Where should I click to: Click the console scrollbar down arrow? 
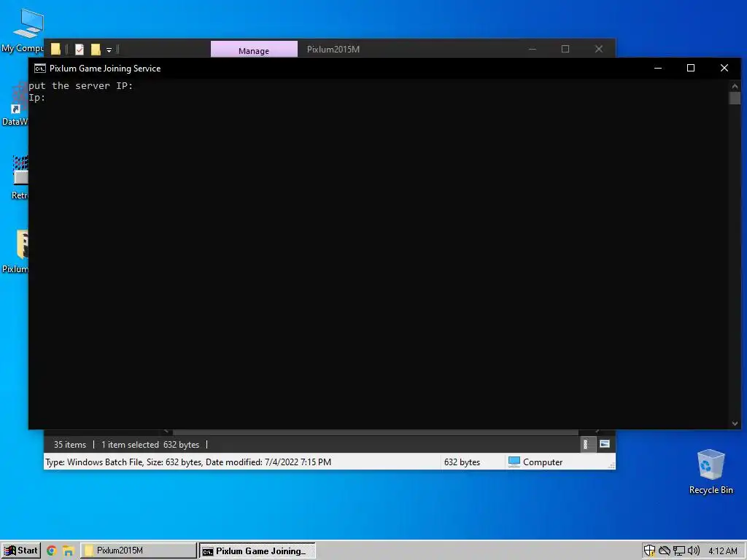735,424
